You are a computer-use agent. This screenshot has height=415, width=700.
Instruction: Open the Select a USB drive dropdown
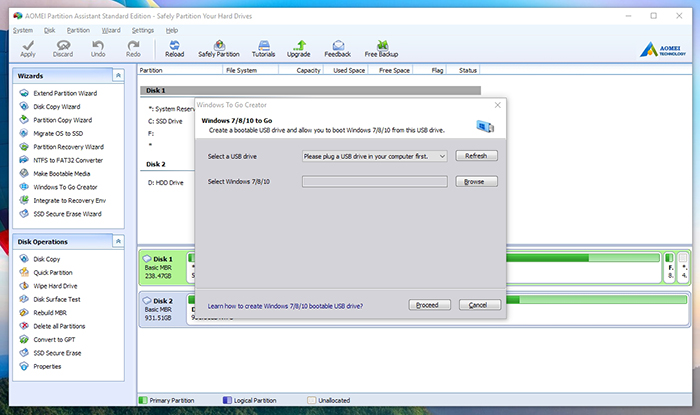point(375,156)
